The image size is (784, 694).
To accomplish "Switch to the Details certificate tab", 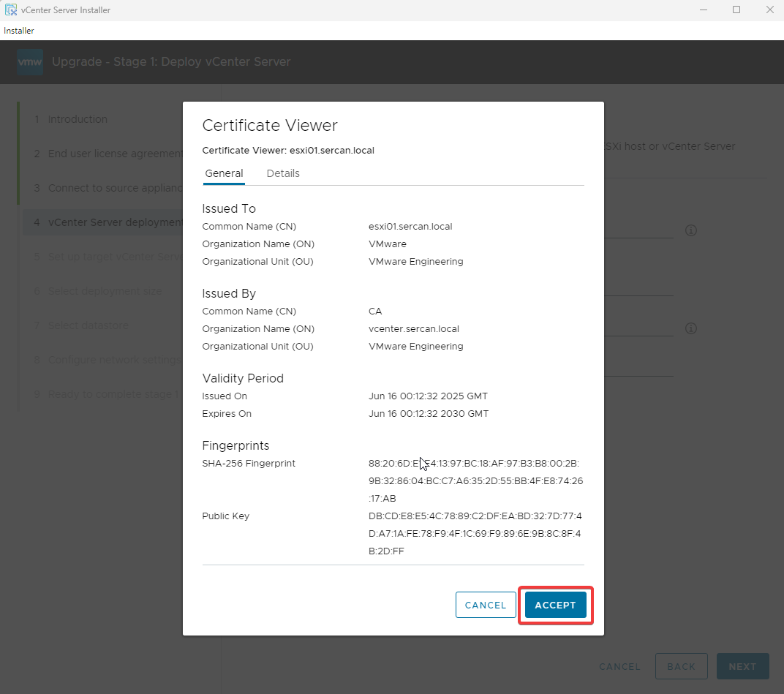I will [283, 173].
